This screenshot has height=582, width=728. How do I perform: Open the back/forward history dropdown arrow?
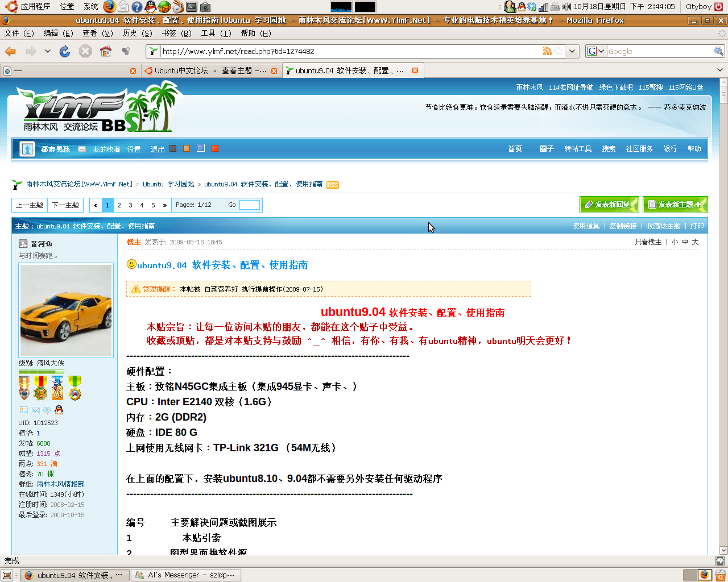(x=48, y=51)
